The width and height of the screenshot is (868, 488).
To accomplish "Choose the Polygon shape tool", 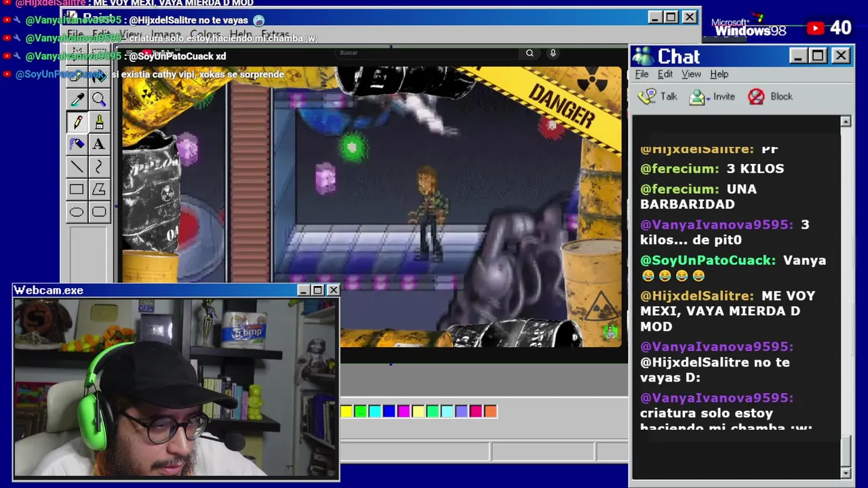I will tap(99, 190).
